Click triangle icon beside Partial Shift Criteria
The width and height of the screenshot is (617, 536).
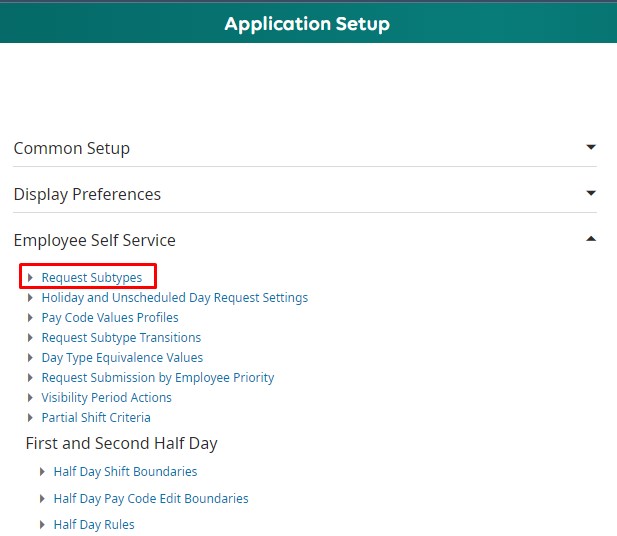tap(30, 418)
